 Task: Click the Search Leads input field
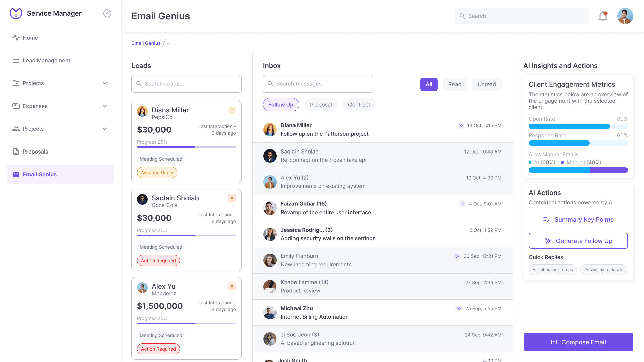click(186, 84)
